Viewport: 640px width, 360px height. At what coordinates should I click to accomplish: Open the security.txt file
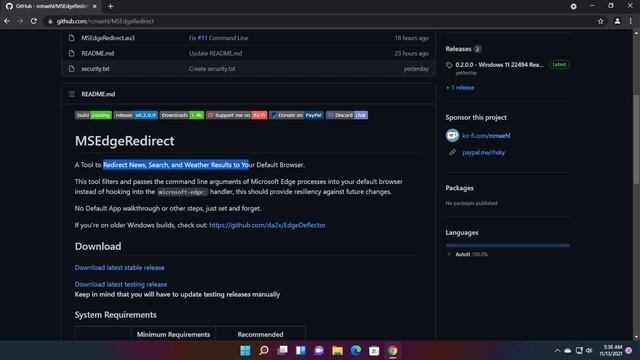point(95,69)
